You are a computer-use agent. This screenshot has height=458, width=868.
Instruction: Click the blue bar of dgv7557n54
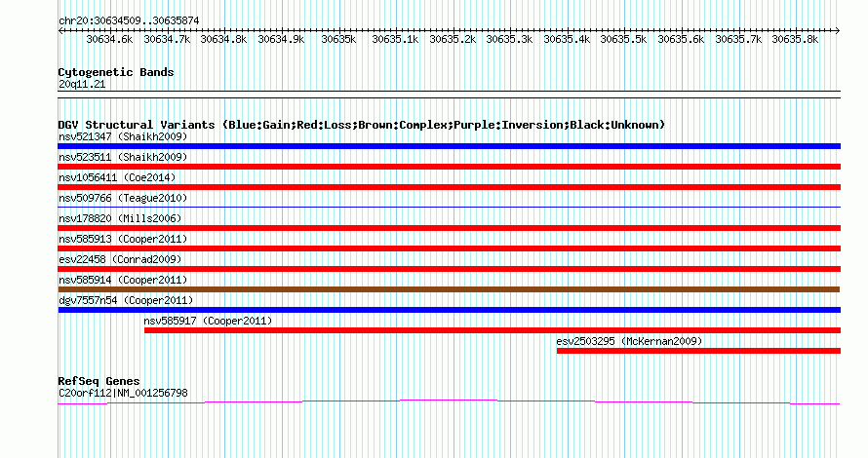tap(450, 310)
